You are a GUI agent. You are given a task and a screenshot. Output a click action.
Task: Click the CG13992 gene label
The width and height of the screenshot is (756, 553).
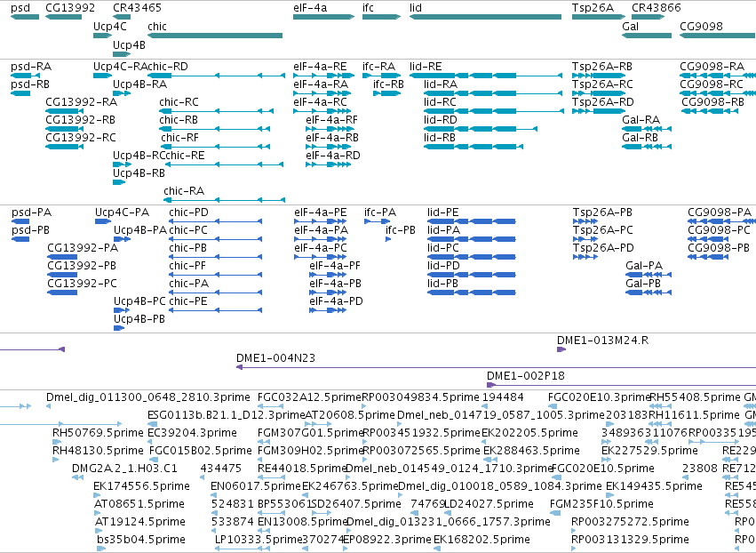click(x=70, y=8)
